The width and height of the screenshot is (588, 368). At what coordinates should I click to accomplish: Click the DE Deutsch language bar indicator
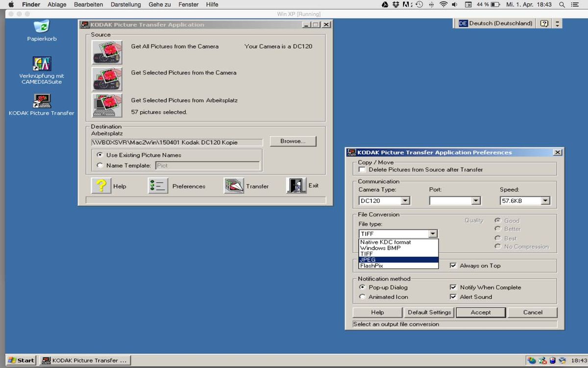495,23
